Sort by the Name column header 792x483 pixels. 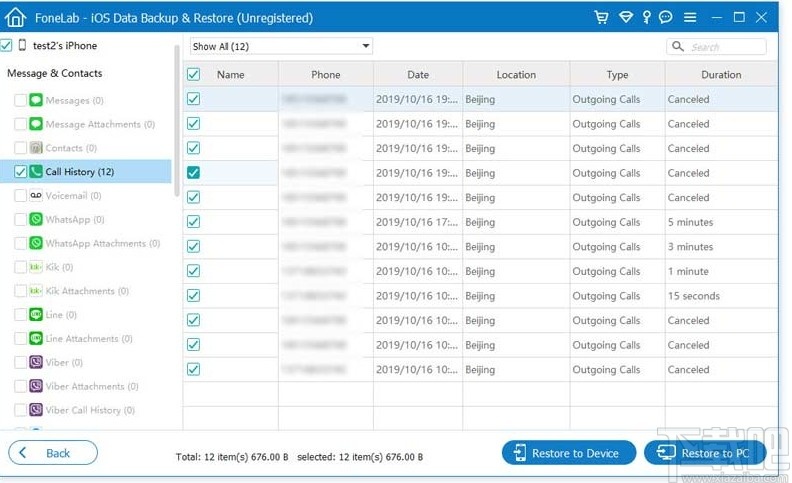click(230, 74)
